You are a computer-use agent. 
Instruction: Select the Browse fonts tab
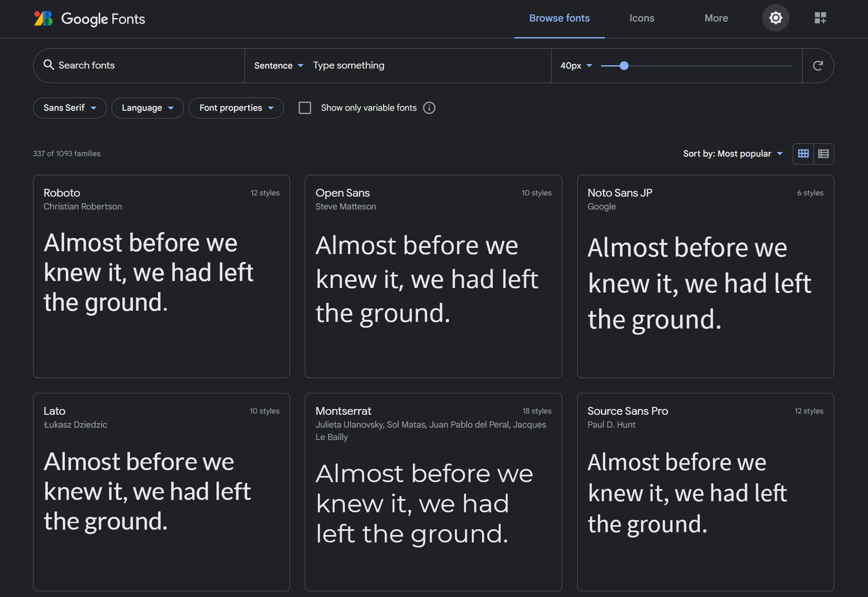(x=559, y=19)
